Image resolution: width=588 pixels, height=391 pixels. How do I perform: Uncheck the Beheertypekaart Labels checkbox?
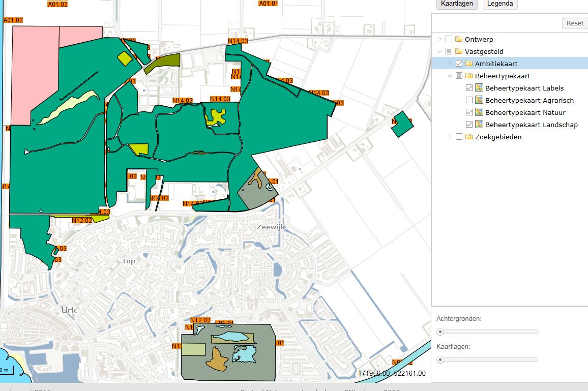coord(469,88)
